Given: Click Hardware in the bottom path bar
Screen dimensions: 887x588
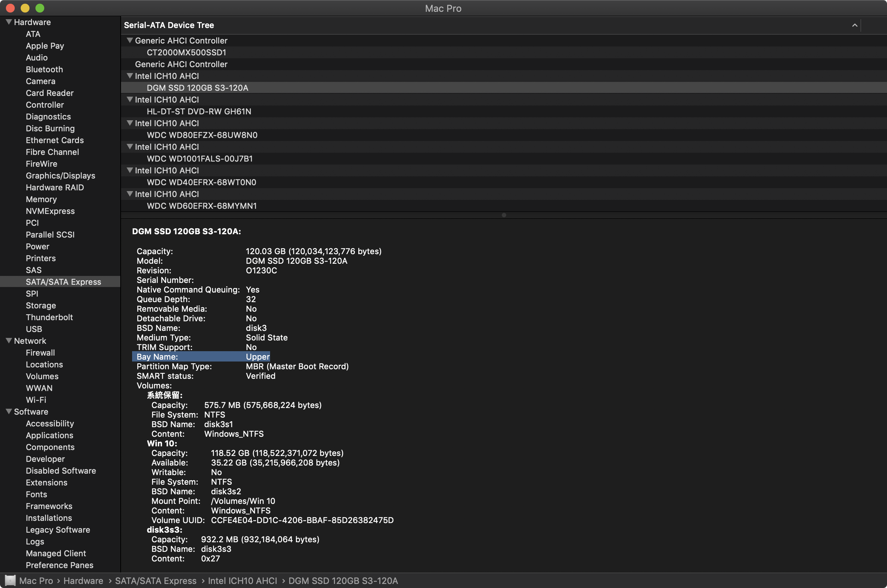Looking at the screenshot, I should (x=83, y=581).
